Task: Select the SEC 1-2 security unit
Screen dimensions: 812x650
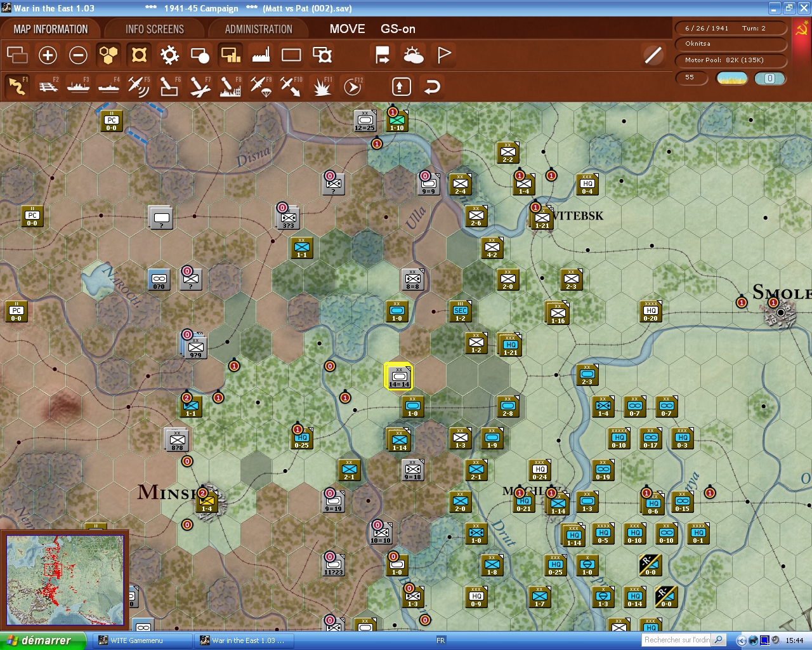Action: point(461,310)
